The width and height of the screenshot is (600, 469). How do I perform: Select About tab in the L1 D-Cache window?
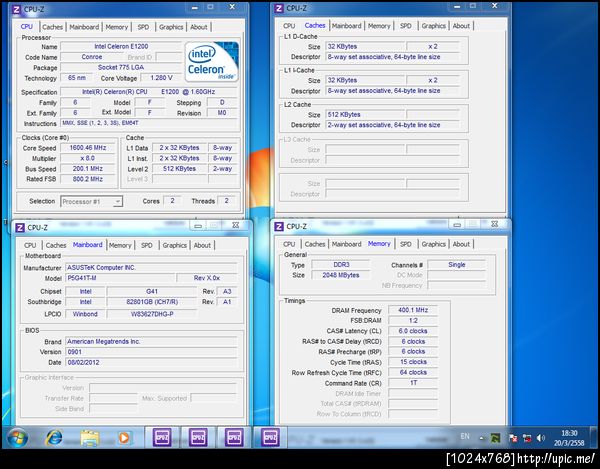pyautogui.click(x=461, y=26)
